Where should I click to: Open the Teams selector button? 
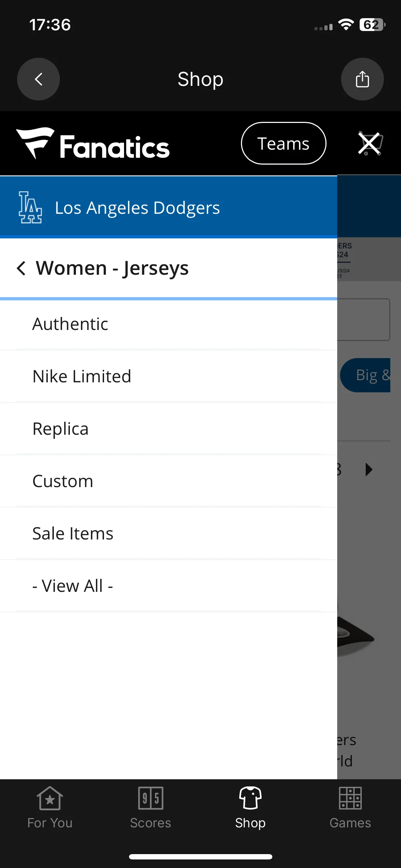pyautogui.click(x=284, y=143)
